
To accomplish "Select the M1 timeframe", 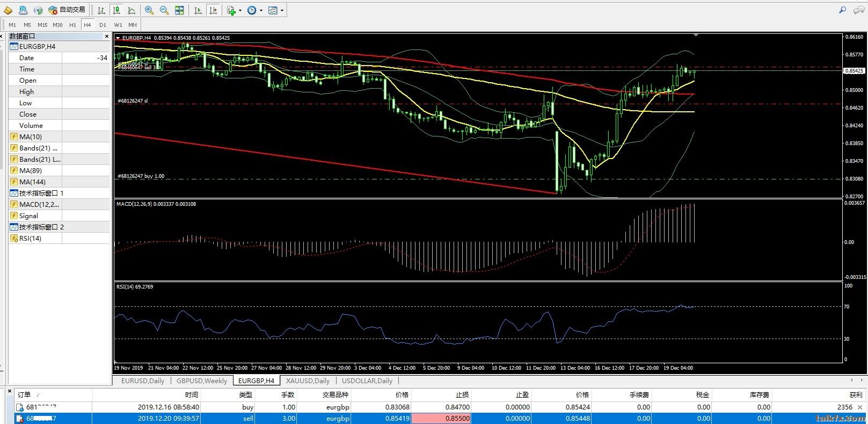I will pos(12,25).
